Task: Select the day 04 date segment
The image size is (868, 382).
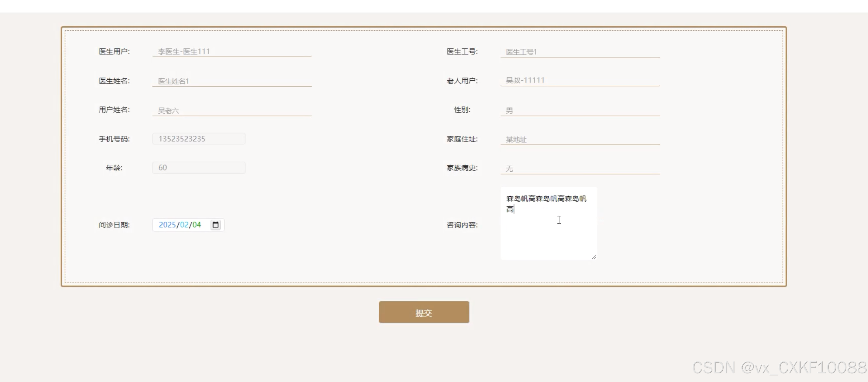Action: click(197, 225)
